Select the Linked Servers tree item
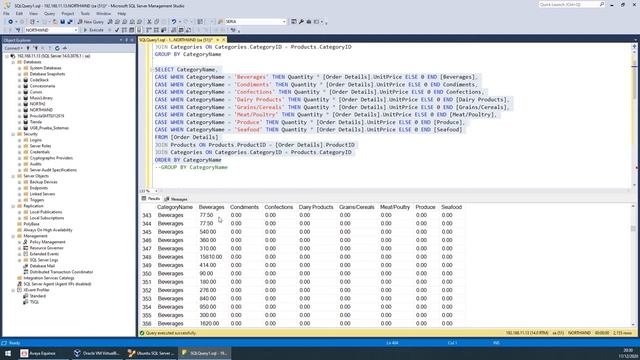This screenshot has height=360, width=640. [x=42, y=194]
